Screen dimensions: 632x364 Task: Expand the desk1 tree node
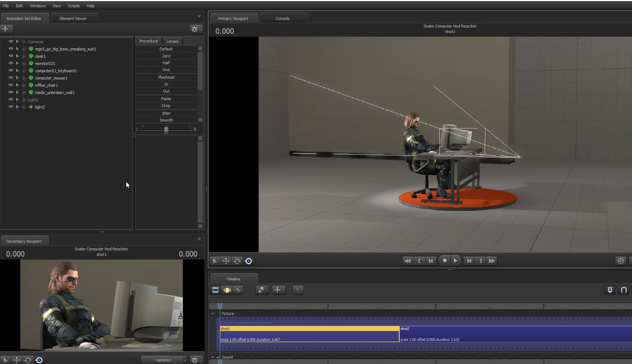24,56
